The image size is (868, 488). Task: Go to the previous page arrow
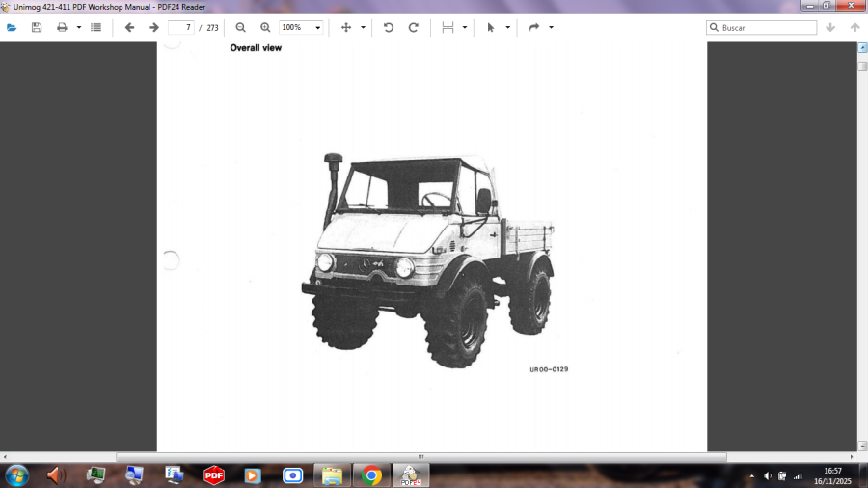coord(129,27)
